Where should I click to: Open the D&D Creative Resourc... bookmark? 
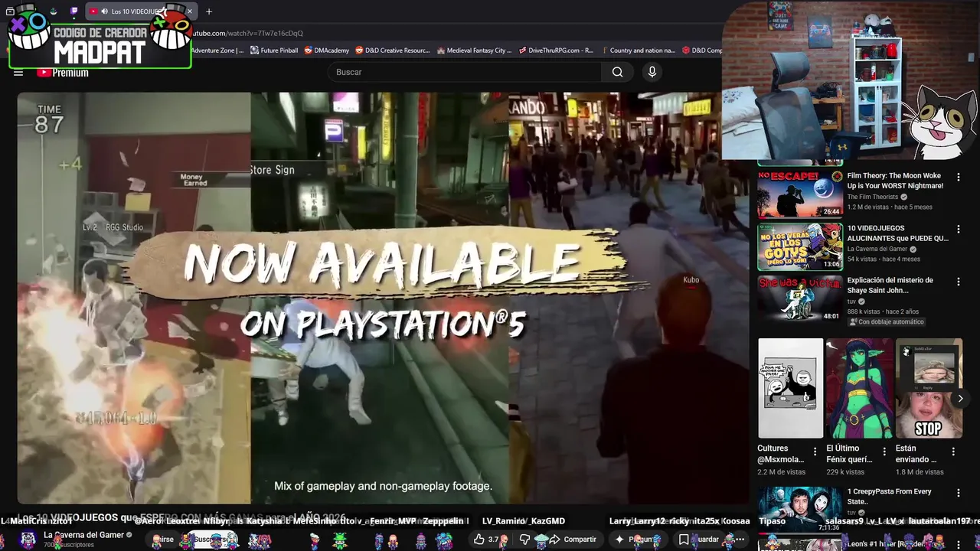(x=392, y=51)
